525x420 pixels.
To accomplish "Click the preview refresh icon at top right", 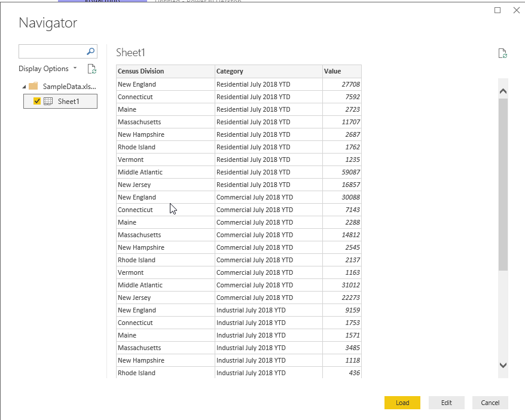I will (x=503, y=54).
